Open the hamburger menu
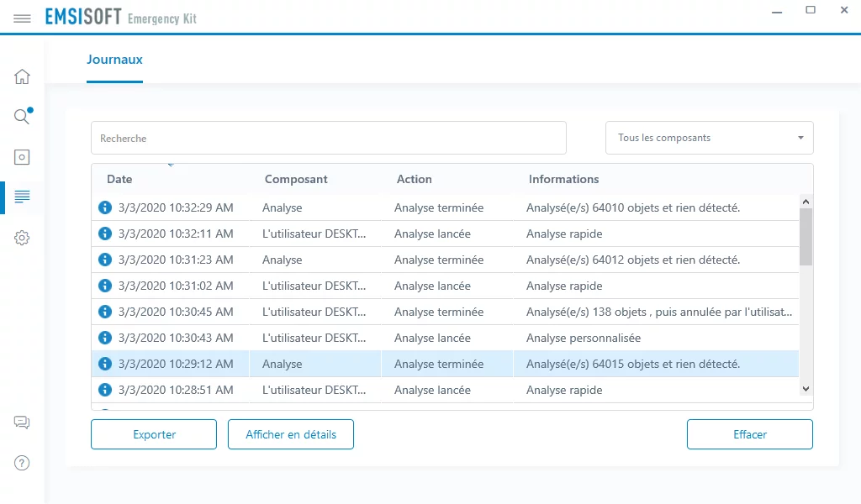 22,18
